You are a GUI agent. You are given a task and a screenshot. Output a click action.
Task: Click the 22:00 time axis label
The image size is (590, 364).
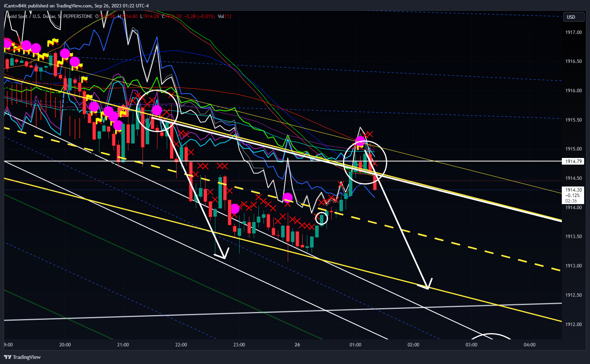(x=181, y=345)
